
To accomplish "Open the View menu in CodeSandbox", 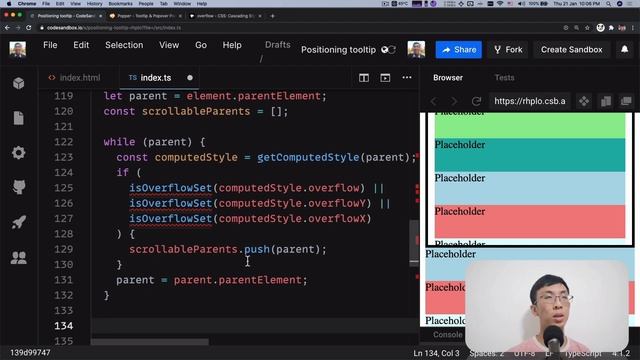I will click(x=169, y=45).
